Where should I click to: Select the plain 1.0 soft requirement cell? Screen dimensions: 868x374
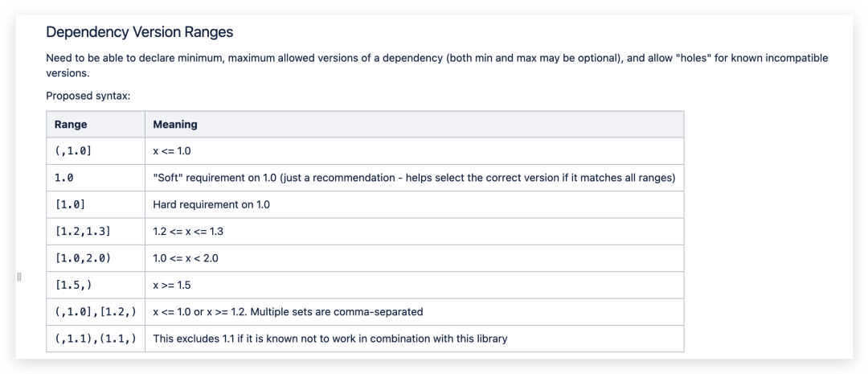tap(96, 178)
